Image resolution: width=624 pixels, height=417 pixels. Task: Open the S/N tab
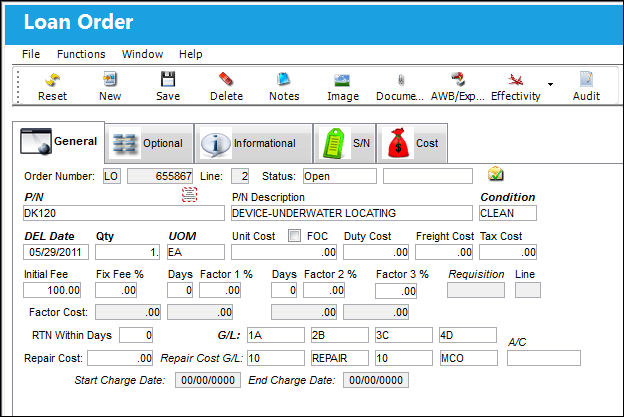click(x=345, y=143)
